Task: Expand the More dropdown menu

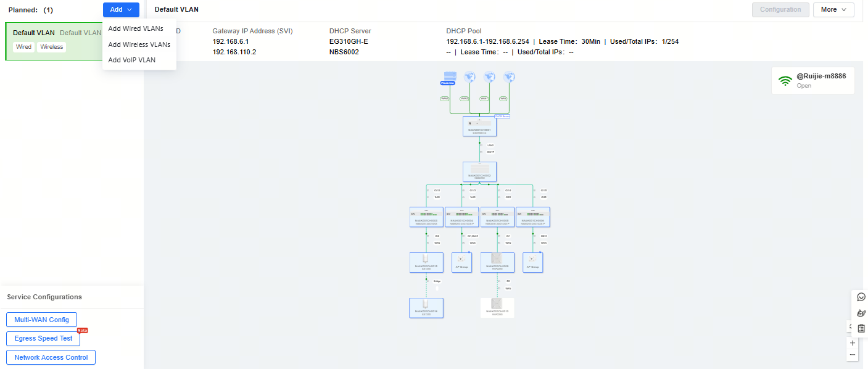Action: coord(833,9)
